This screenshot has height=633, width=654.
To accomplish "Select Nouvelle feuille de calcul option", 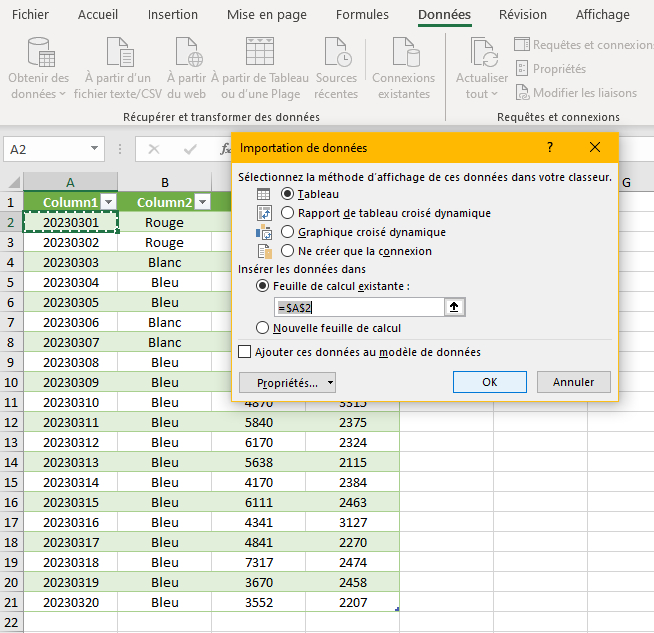I will pyautogui.click(x=263, y=328).
